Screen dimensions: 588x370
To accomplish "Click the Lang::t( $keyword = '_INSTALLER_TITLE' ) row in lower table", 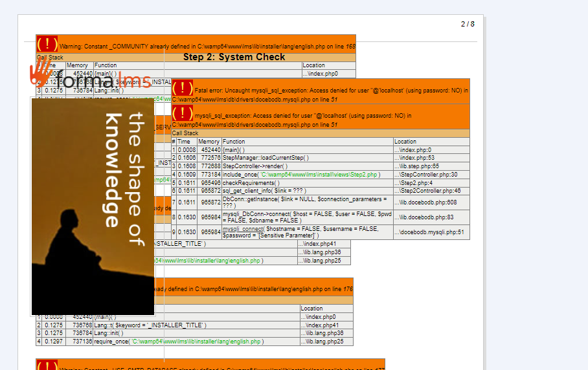I will pos(150,325).
